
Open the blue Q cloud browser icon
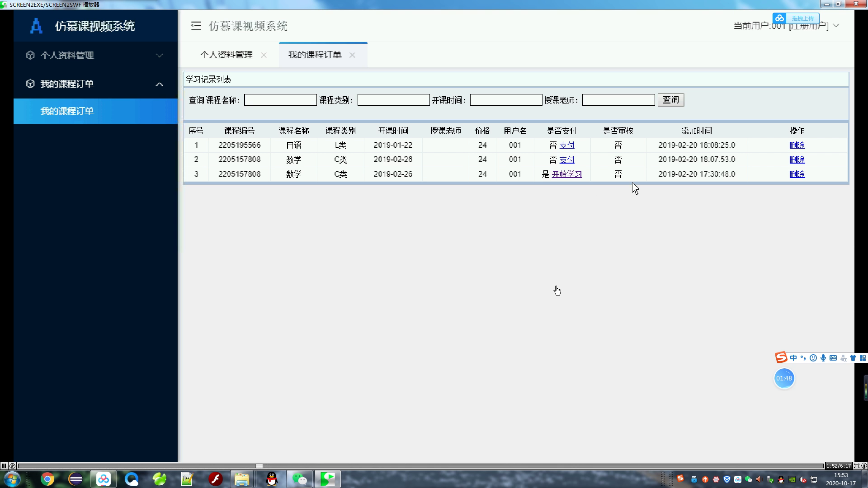pos(132,479)
